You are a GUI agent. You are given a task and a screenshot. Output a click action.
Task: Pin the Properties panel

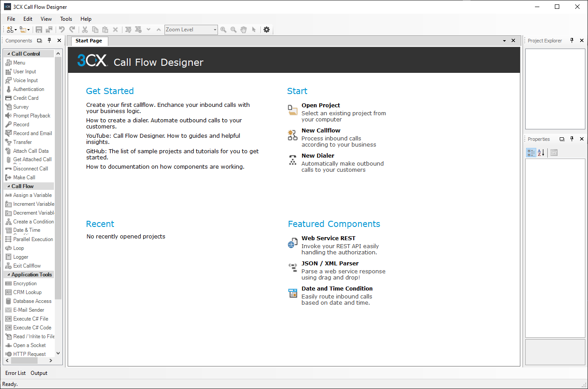pos(572,139)
